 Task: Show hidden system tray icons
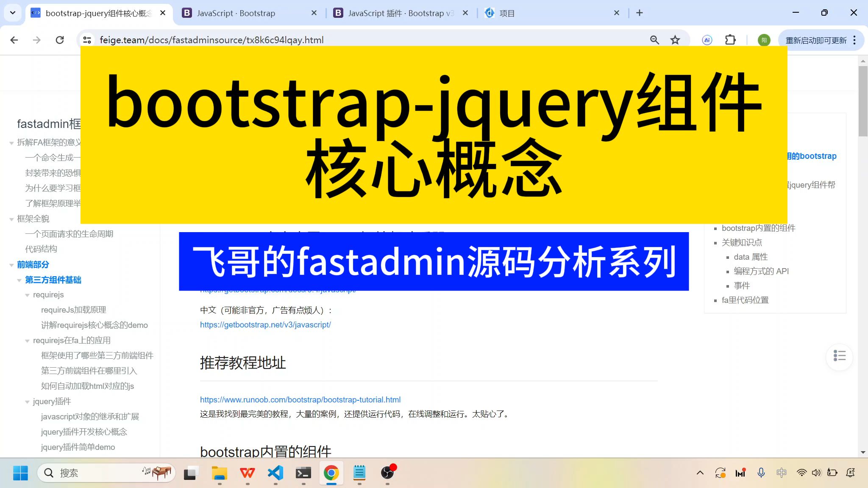[700, 473]
